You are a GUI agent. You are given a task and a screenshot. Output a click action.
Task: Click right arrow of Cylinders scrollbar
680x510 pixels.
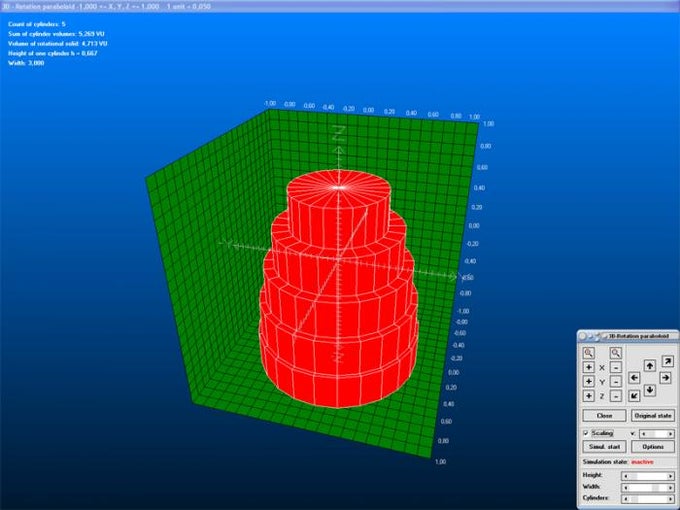tap(670, 499)
